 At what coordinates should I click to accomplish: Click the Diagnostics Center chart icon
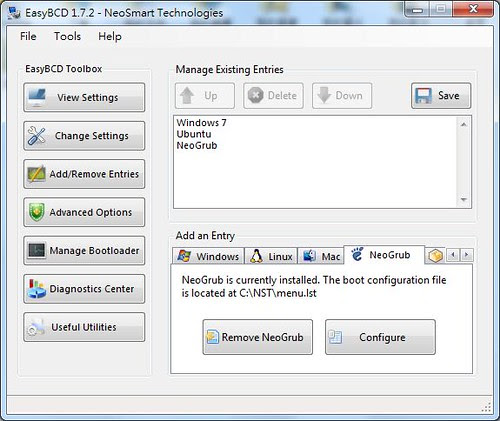point(36,289)
